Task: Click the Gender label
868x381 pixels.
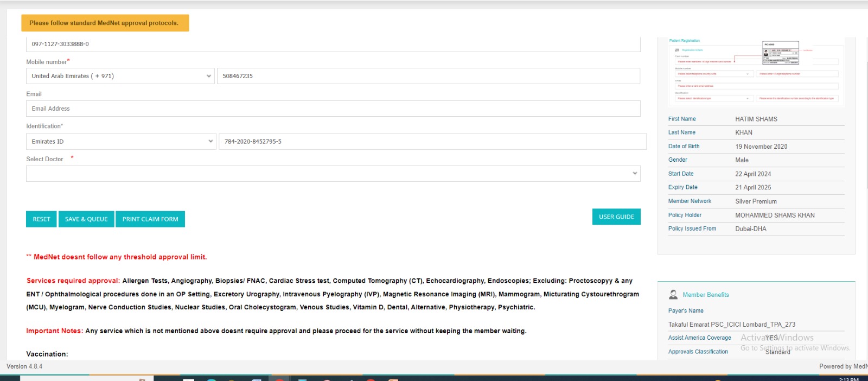Action: coord(678,160)
